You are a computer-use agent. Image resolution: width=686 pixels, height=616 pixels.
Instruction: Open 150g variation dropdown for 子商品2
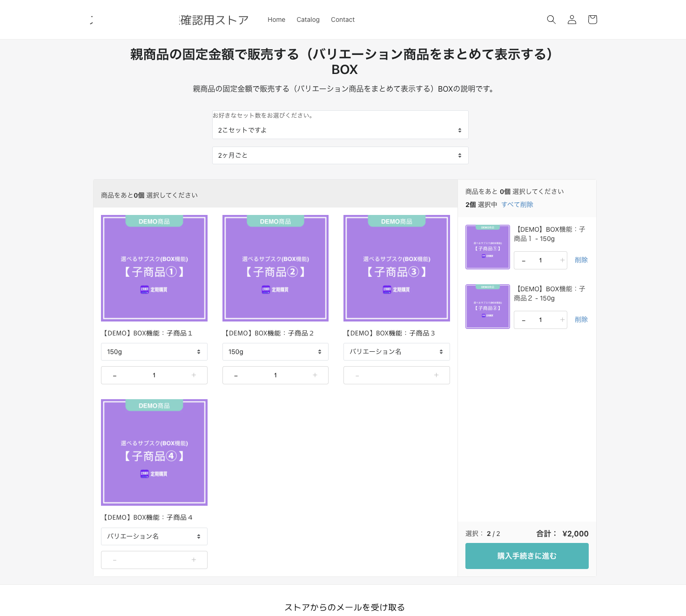click(x=276, y=352)
